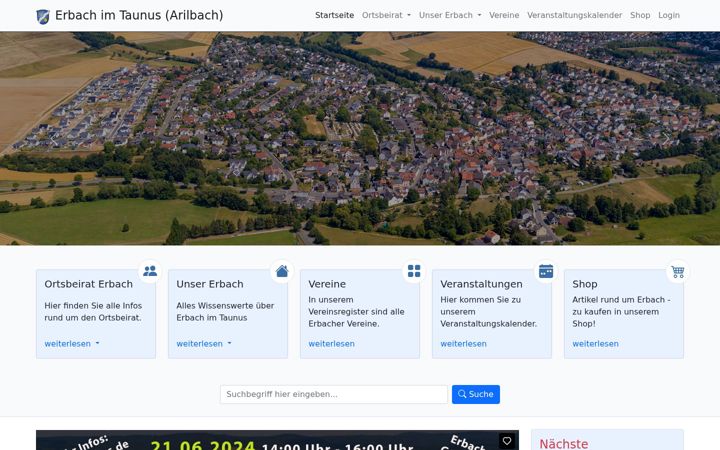The height and width of the screenshot is (450, 720).
Task: Click the aerial village header image
Action: point(360,138)
